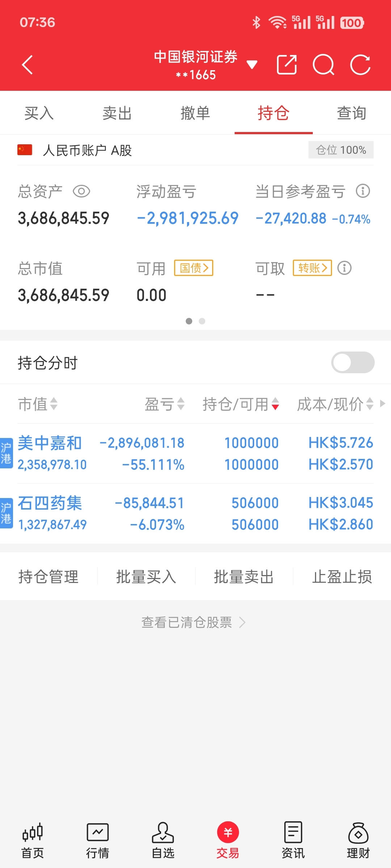The width and height of the screenshot is (391, 868).
Task: Tap 沪港 badge beside 美中嘉和
Action: (x=6, y=454)
